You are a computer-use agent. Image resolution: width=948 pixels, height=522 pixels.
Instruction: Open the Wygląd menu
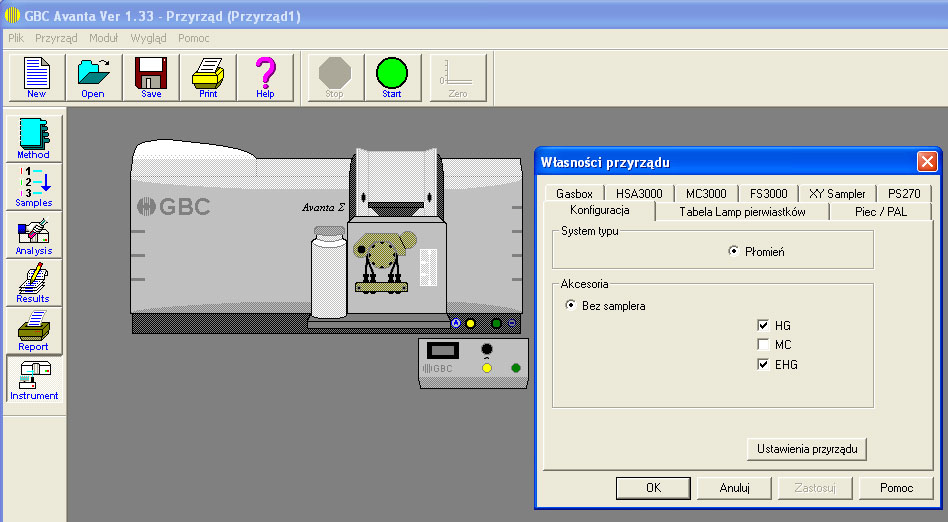[x=148, y=38]
